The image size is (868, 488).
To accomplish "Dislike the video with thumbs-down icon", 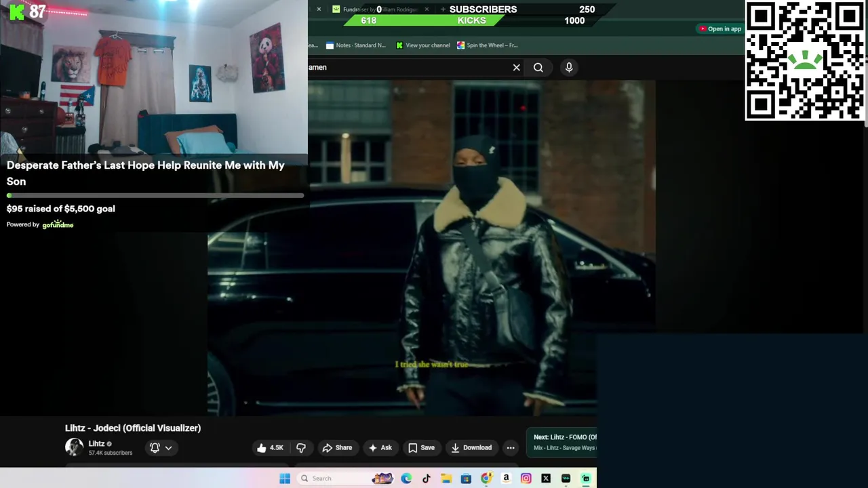I will 301,447.
